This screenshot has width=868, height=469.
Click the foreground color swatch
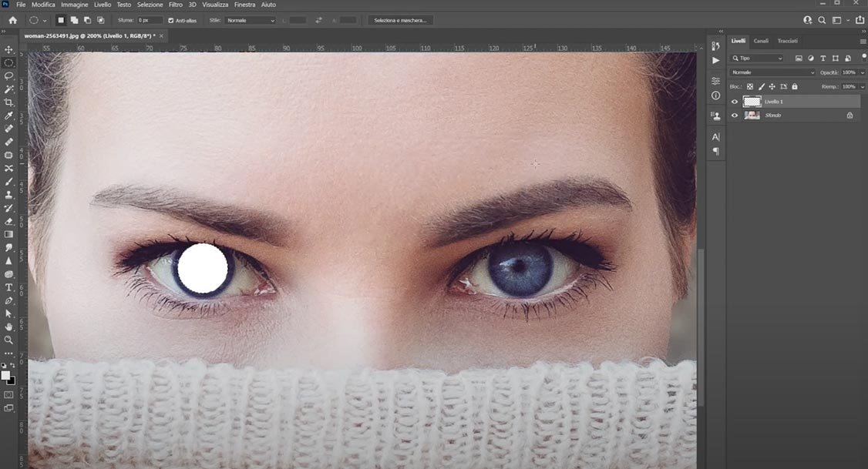click(5, 376)
